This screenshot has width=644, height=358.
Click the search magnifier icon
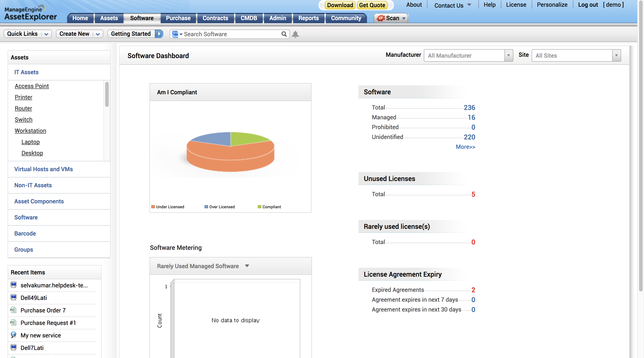[284, 34]
